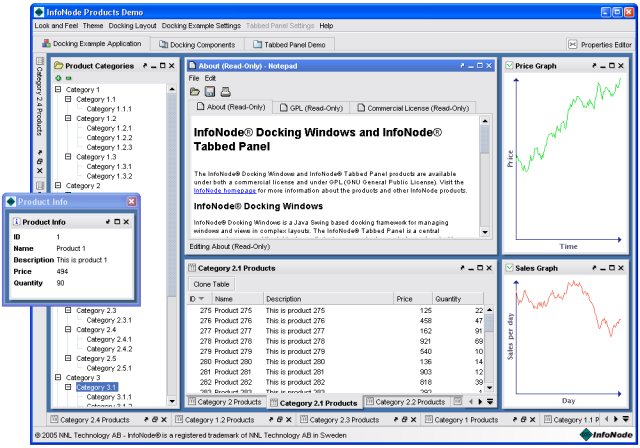Open the Docking Example Settings menu

click(201, 26)
